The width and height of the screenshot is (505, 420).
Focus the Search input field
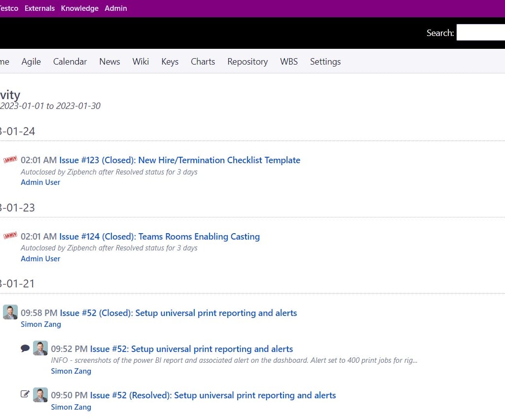click(480, 33)
